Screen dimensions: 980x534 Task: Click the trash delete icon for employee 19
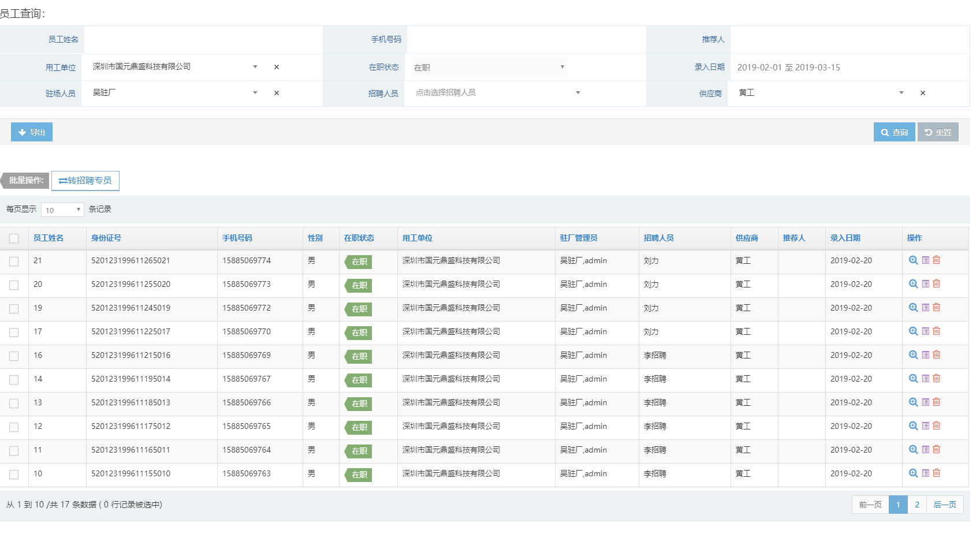[937, 308]
